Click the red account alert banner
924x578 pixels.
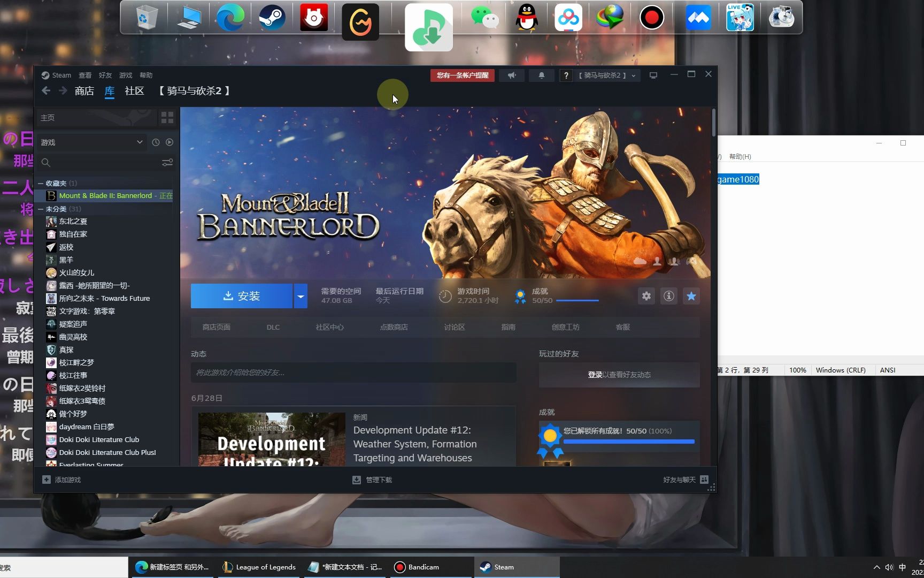pos(463,75)
